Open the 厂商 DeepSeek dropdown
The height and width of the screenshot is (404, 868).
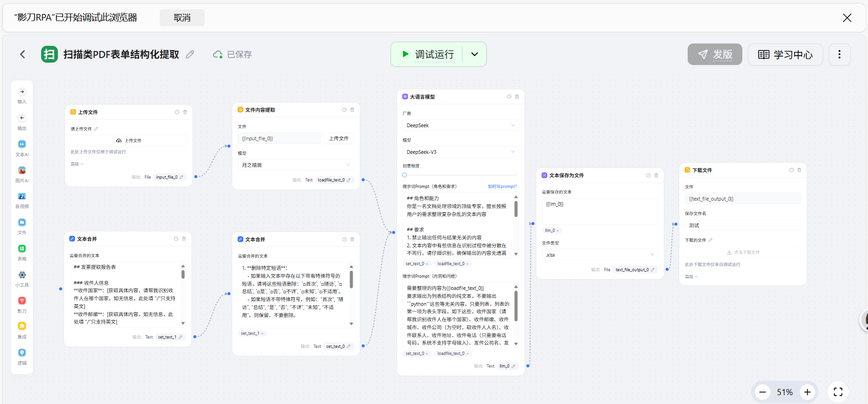(460, 125)
